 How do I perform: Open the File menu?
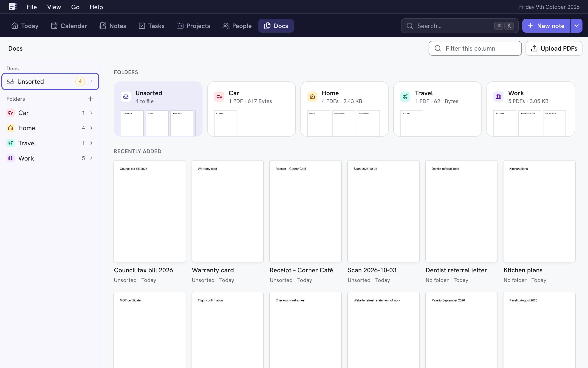(32, 7)
